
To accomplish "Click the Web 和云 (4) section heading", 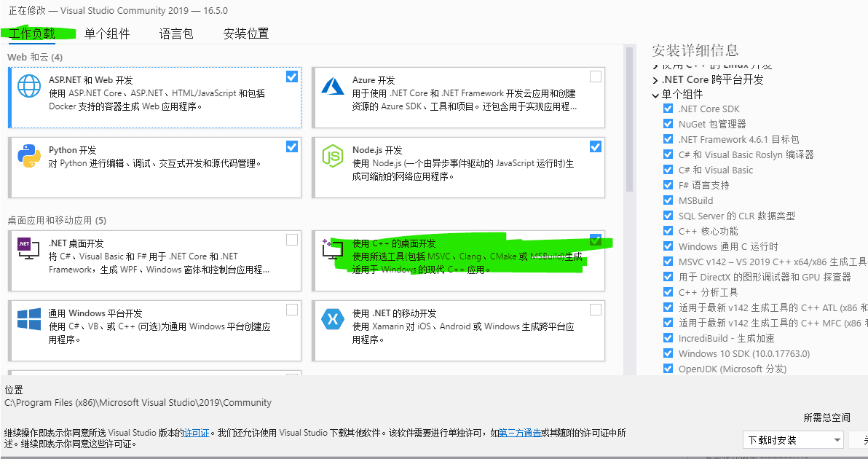I will tap(35, 57).
